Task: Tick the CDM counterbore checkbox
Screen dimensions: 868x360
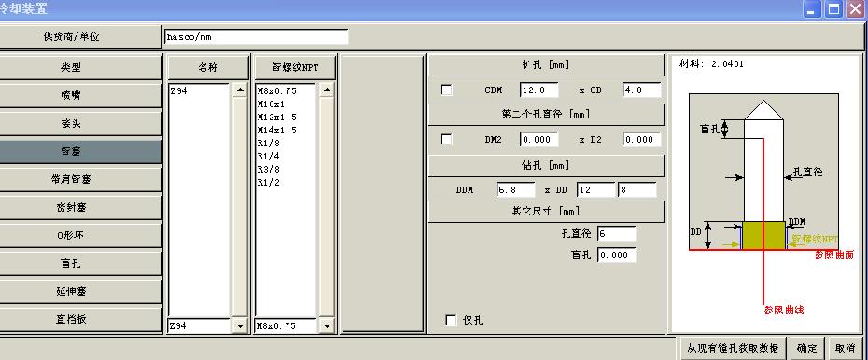Action: 447,90
